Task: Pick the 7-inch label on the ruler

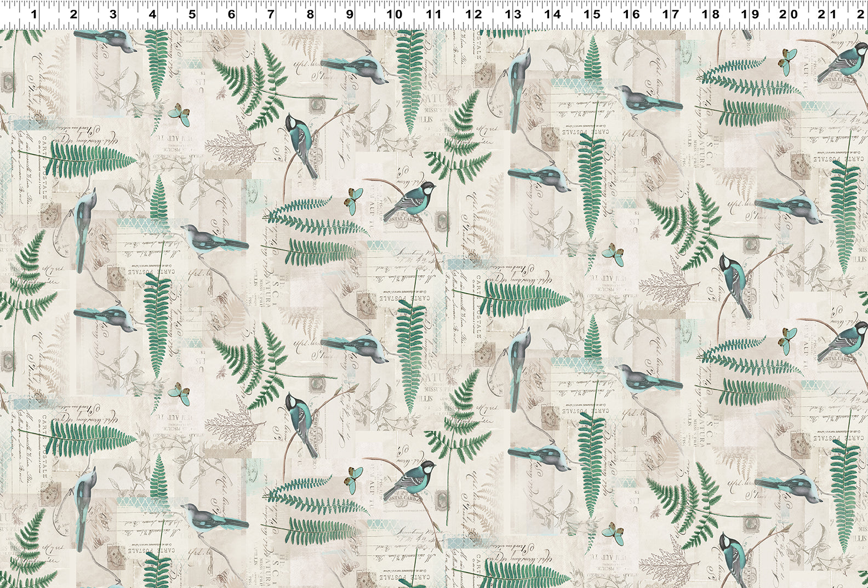Action: click(270, 14)
